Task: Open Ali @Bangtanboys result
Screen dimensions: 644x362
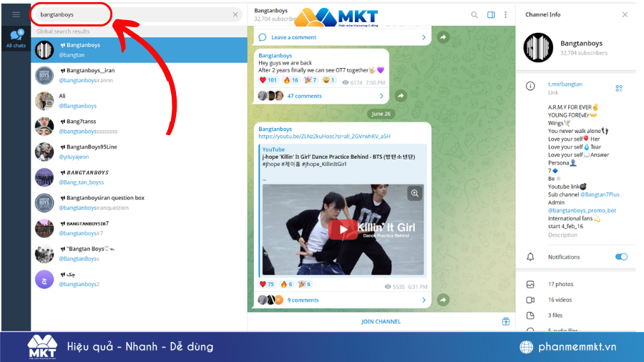Action: [140, 101]
